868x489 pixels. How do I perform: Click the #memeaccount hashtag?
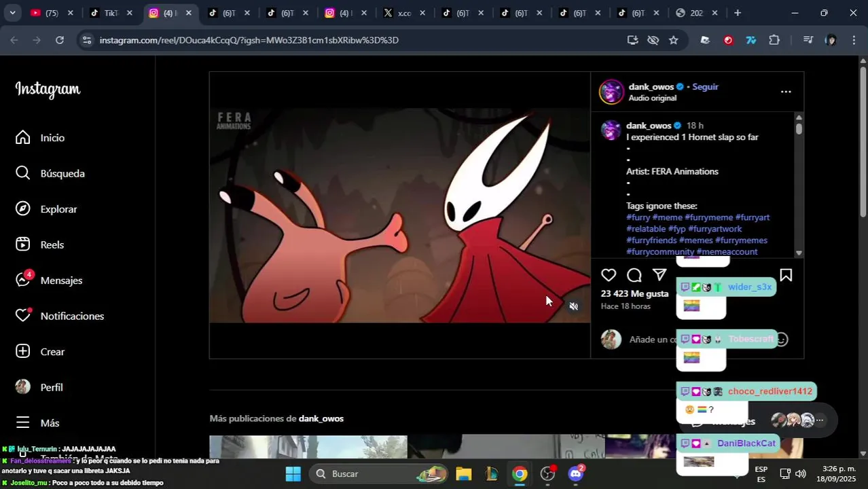(727, 252)
